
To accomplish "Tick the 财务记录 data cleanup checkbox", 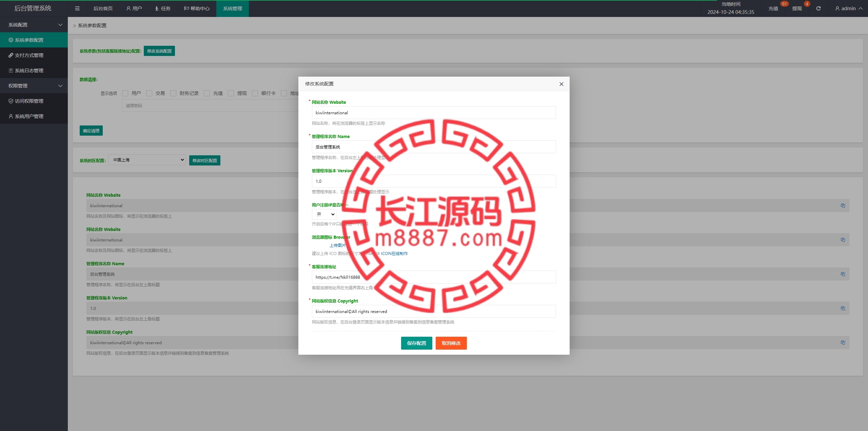I will point(173,93).
